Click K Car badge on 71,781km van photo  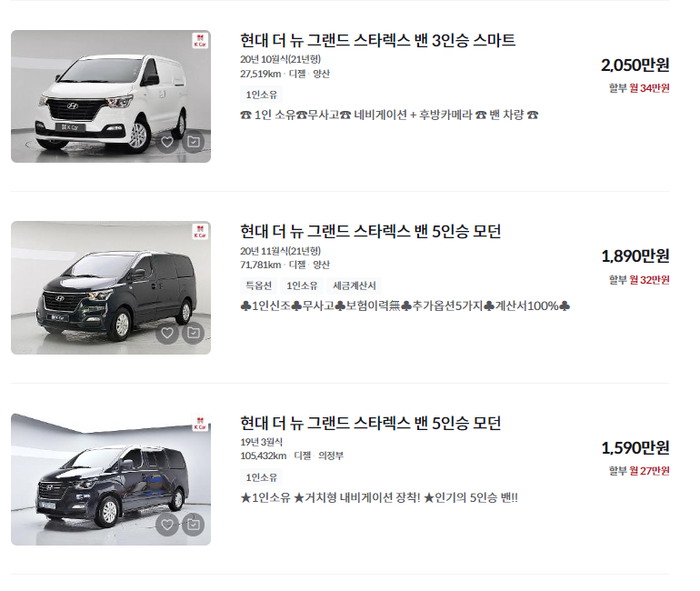coord(200,231)
